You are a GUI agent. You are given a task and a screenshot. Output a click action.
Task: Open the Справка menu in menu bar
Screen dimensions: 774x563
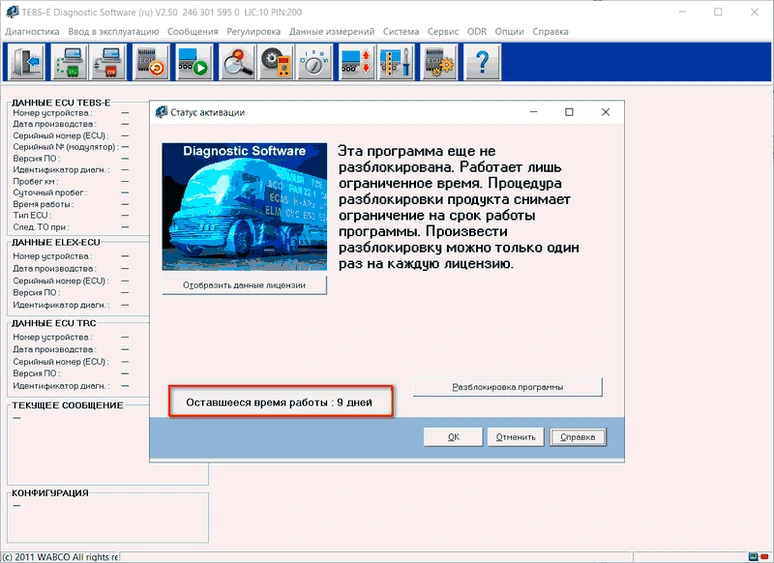pyautogui.click(x=550, y=32)
